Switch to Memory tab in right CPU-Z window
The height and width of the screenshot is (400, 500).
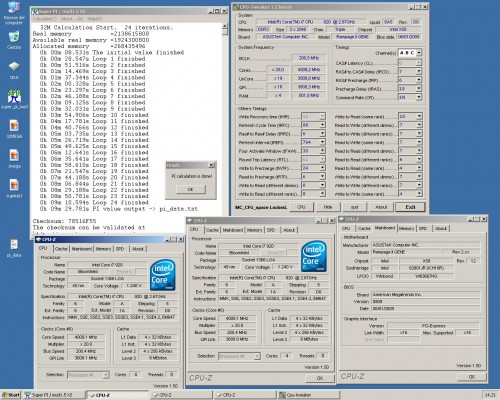(x=406, y=228)
